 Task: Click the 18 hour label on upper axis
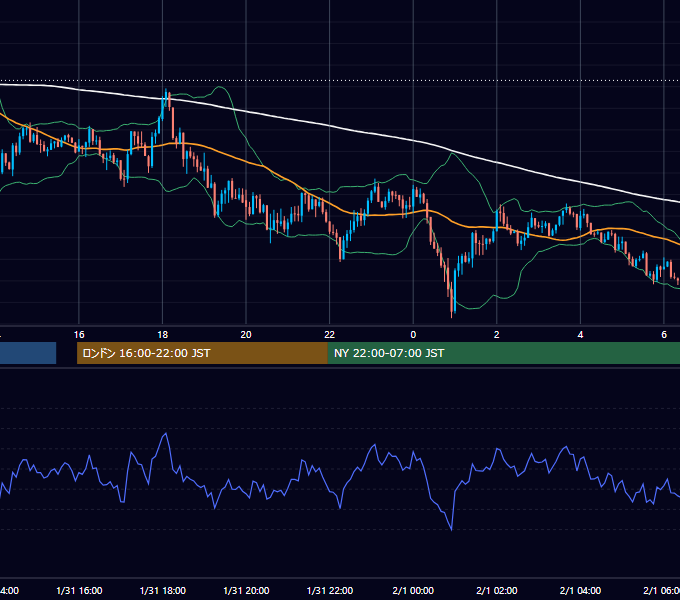click(x=163, y=335)
